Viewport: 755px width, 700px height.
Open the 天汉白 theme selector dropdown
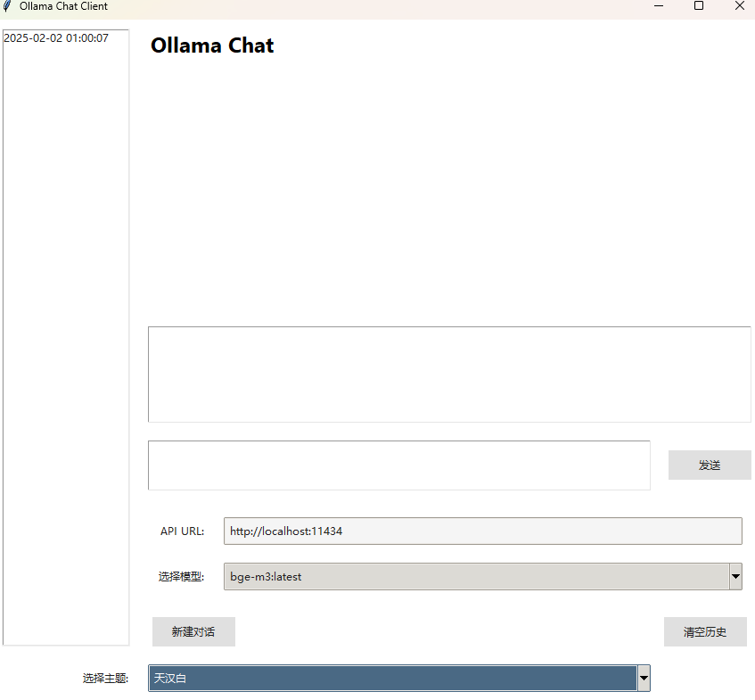pyautogui.click(x=644, y=678)
